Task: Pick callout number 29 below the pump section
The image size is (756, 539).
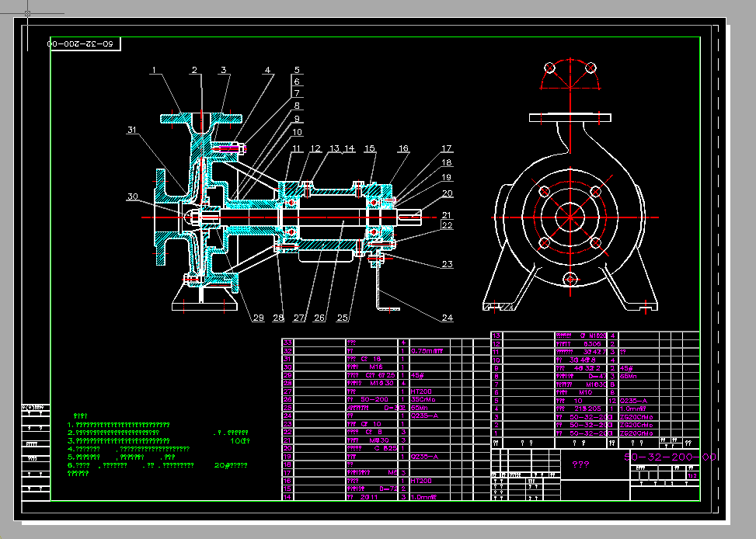Action: 259,318
